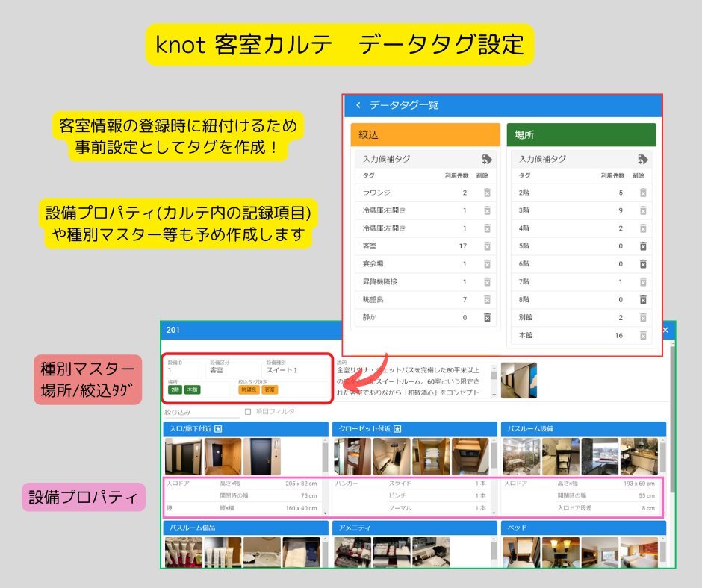
Task: Toggle the 項目フィルタ checkbox
Action: (x=248, y=412)
